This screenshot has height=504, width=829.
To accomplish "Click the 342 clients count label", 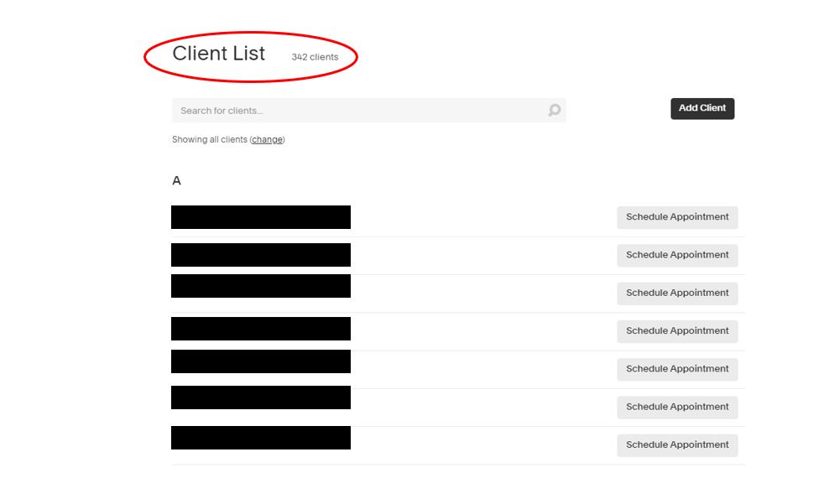I will [315, 57].
